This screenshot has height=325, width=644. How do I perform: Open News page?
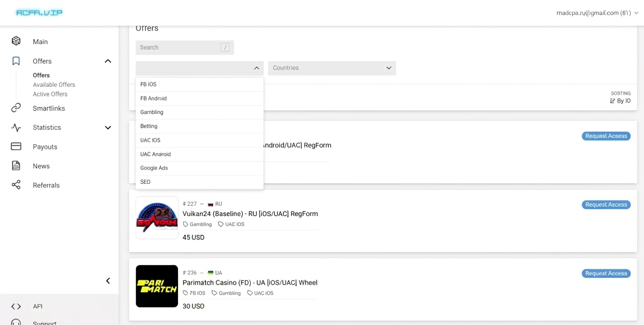(41, 166)
